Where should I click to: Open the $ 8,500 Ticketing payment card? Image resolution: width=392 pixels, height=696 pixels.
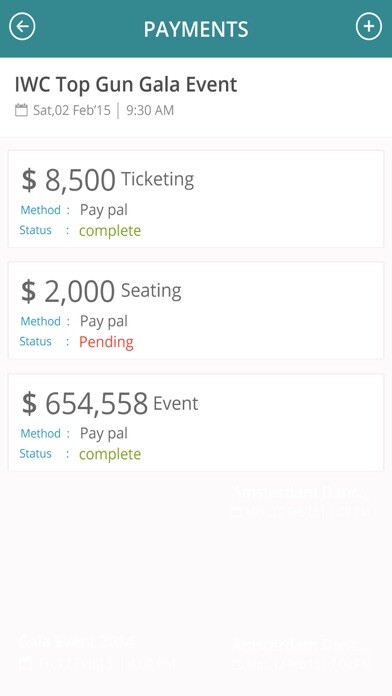[x=196, y=199]
